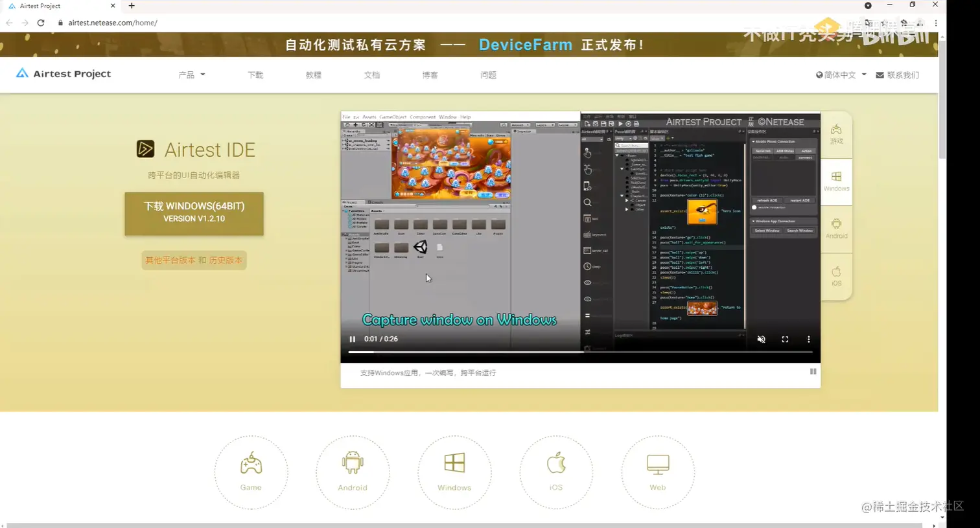Close the Airtest Project browser tab

[x=113, y=6]
